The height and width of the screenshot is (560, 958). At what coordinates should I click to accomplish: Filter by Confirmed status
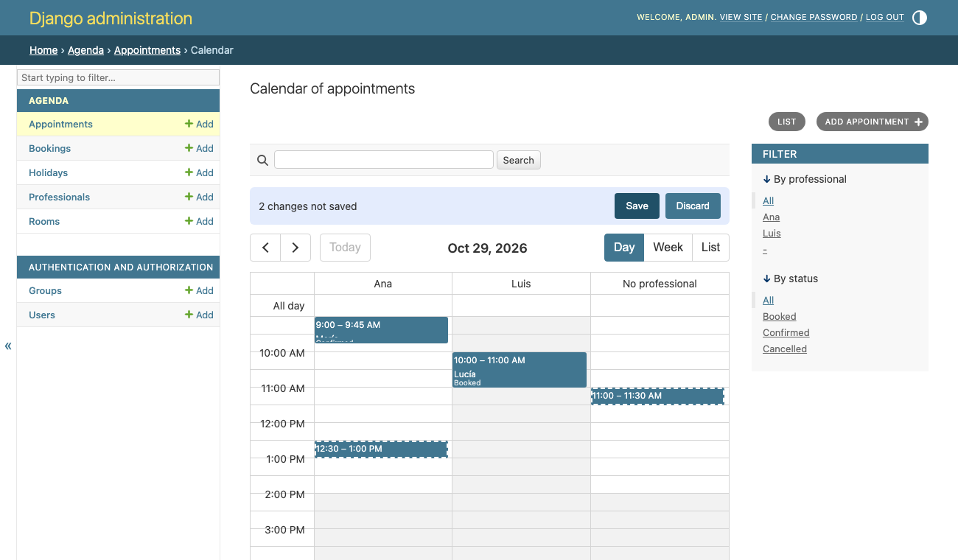tap(786, 332)
